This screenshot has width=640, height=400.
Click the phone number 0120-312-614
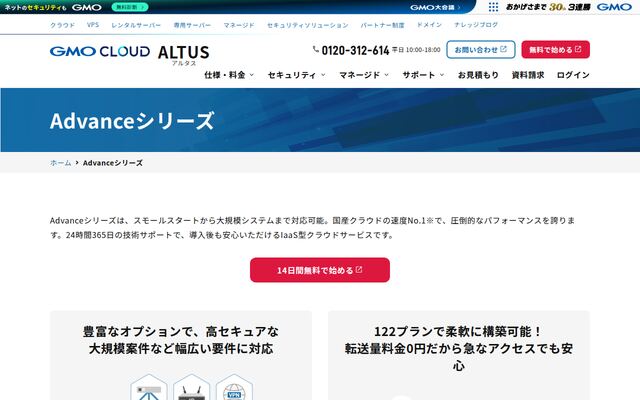click(355, 50)
